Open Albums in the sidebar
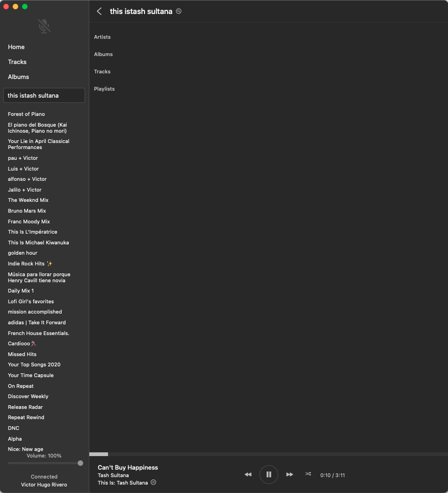The height and width of the screenshot is (493, 448). coord(19,77)
